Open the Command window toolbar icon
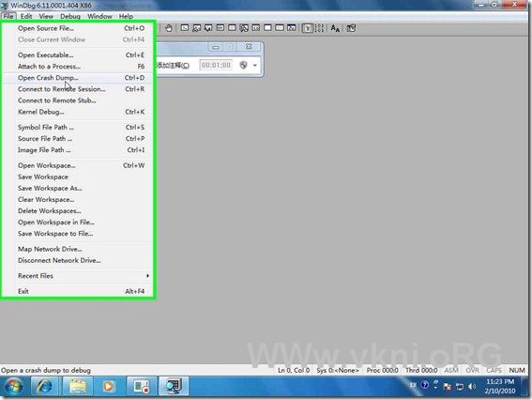Screen dimensions: 532x400 (185, 28)
